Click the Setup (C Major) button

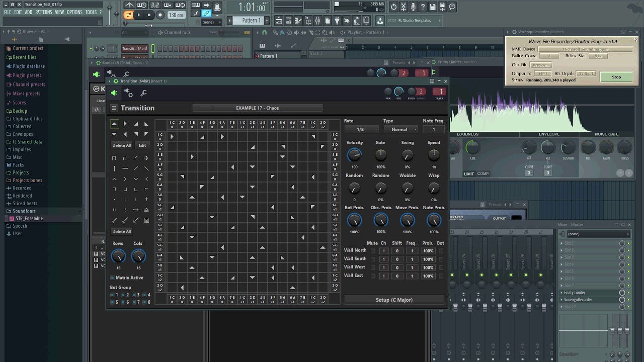pyautogui.click(x=394, y=300)
